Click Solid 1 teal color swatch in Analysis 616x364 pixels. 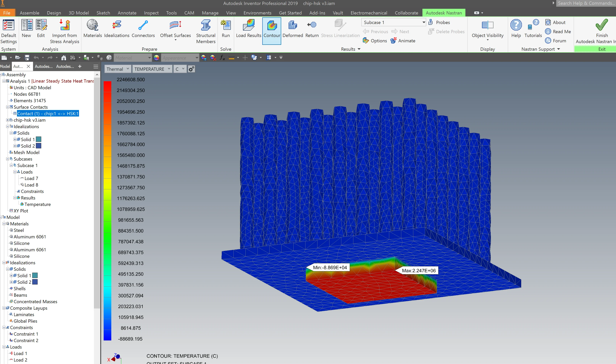[x=39, y=139]
